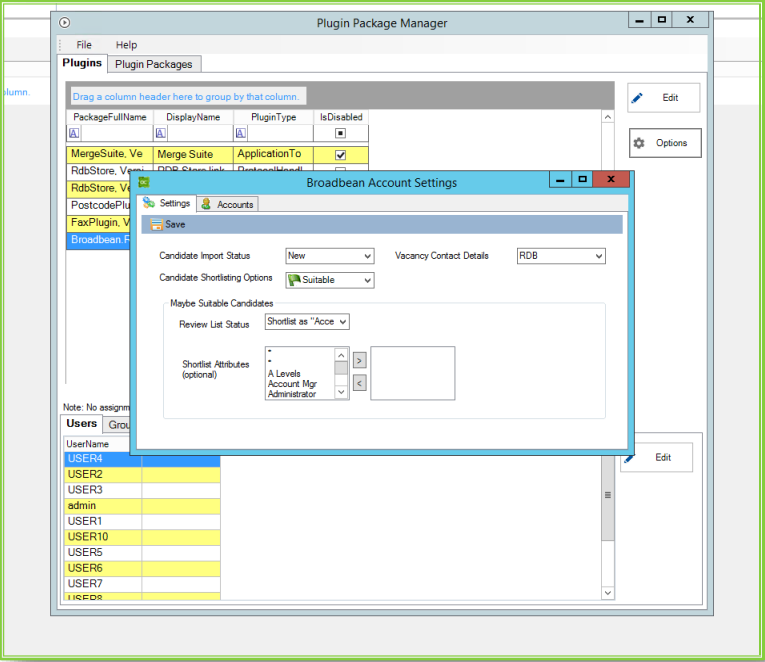Screen dimensions: 765x662
Task: Select 'Administrator' in Shortlist Attributes
Action: [292, 394]
